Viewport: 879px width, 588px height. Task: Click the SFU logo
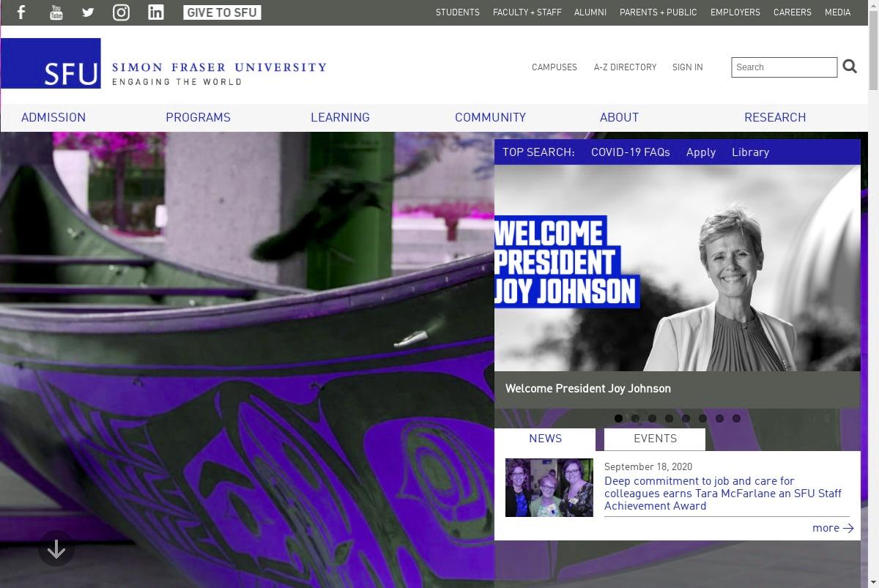pyautogui.click(x=51, y=64)
